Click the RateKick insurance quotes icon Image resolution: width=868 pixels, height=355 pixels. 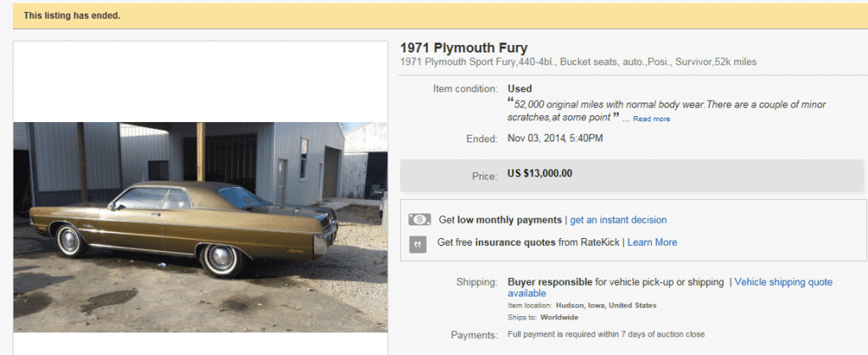tap(419, 243)
